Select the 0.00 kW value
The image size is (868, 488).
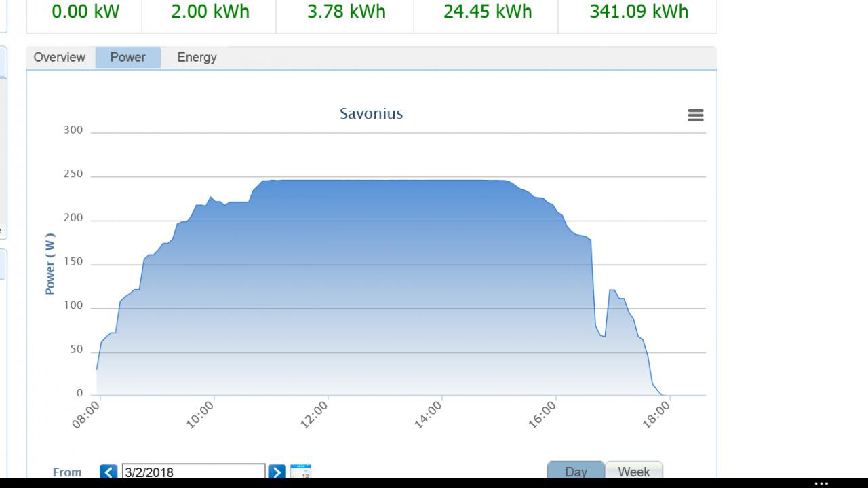click(x=85, y=12)
